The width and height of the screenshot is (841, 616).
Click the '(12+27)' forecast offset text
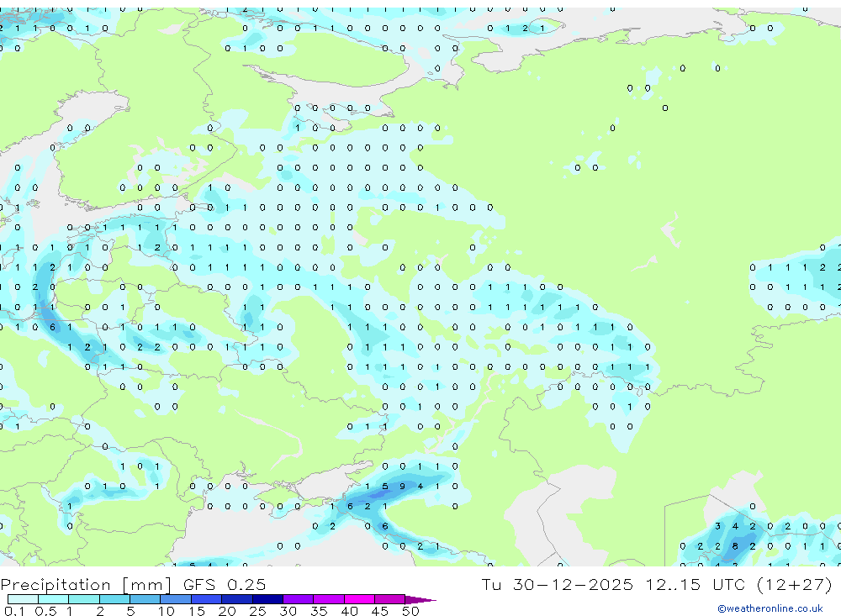point(795,584)
